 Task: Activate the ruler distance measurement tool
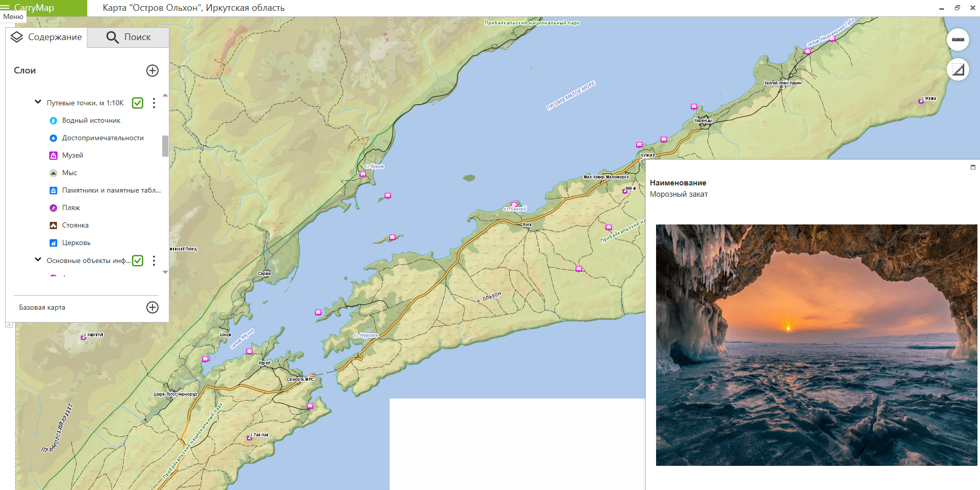point(958,40)
